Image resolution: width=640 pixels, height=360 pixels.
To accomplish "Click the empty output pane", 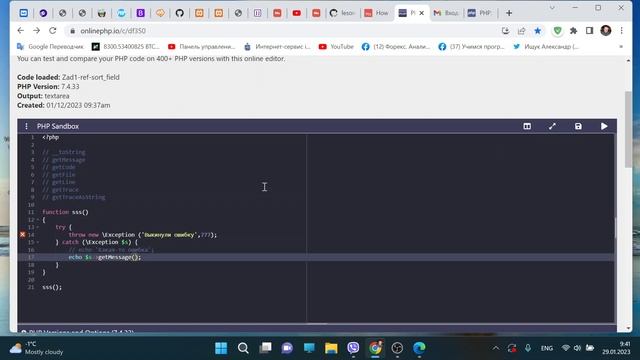I will 460,229.
